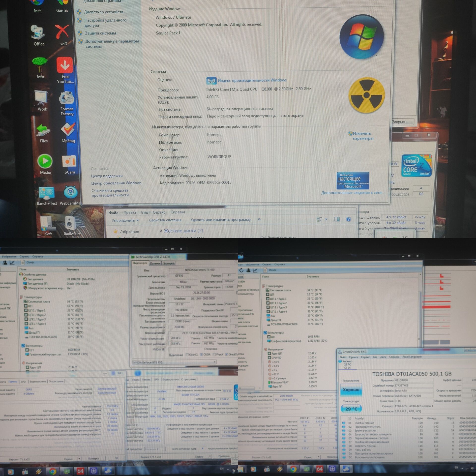Viewport: 476px width, 476px height.
Task: Click the Избранное item in Explorer sidebar
Action: point(126,232)
